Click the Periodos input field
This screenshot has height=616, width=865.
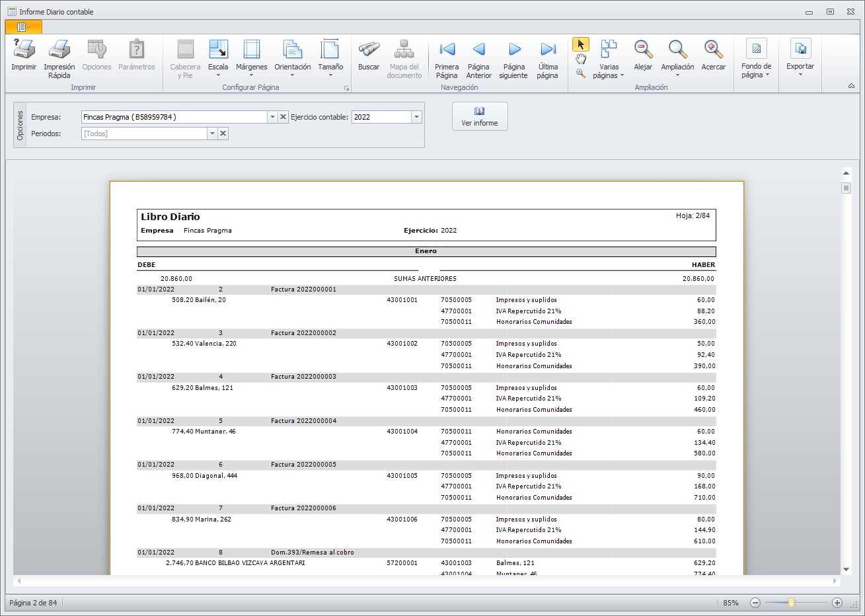tap(144, 134)
